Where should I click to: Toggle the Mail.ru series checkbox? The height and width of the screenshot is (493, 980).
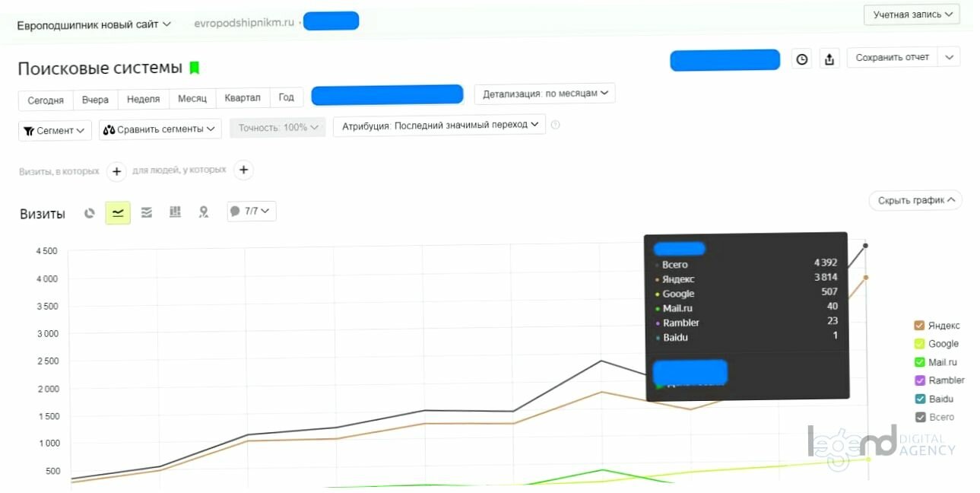pos(919,362)
